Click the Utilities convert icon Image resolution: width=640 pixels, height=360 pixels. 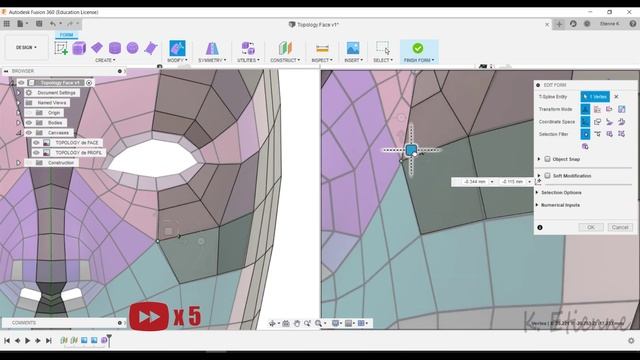(248, 48)
